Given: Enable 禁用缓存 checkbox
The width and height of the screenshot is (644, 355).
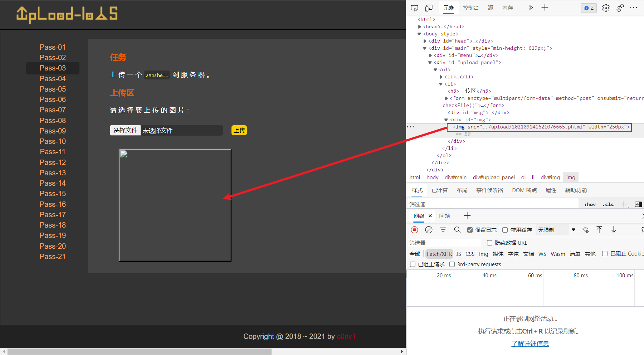Looking at the screenshot, I should click(x=505, y=230).
